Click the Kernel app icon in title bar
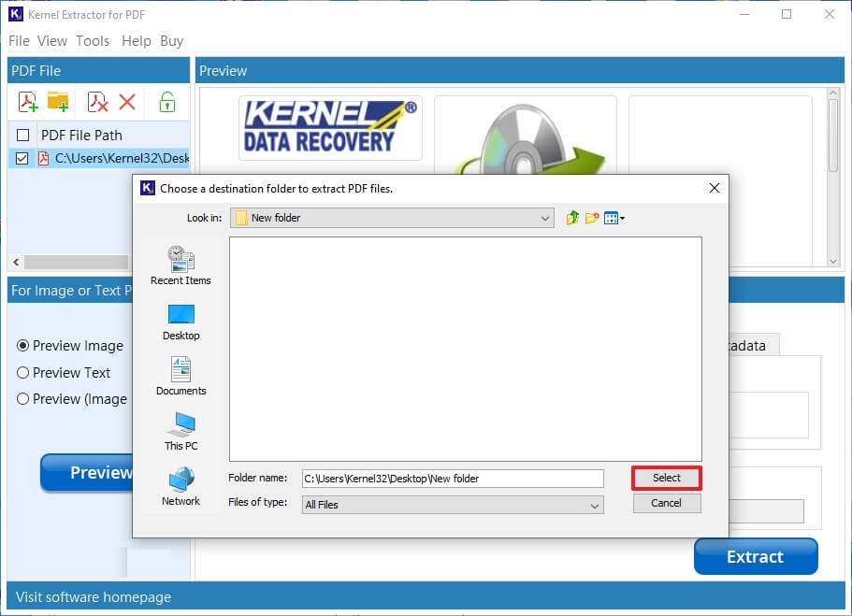 (x=15, y=14)
